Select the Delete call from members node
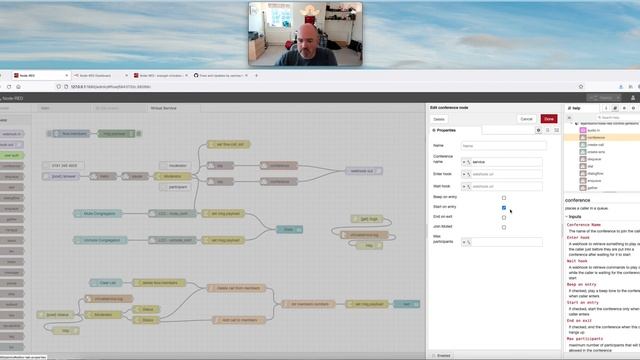This screenshot has height=360, width=640. point(236,288)
